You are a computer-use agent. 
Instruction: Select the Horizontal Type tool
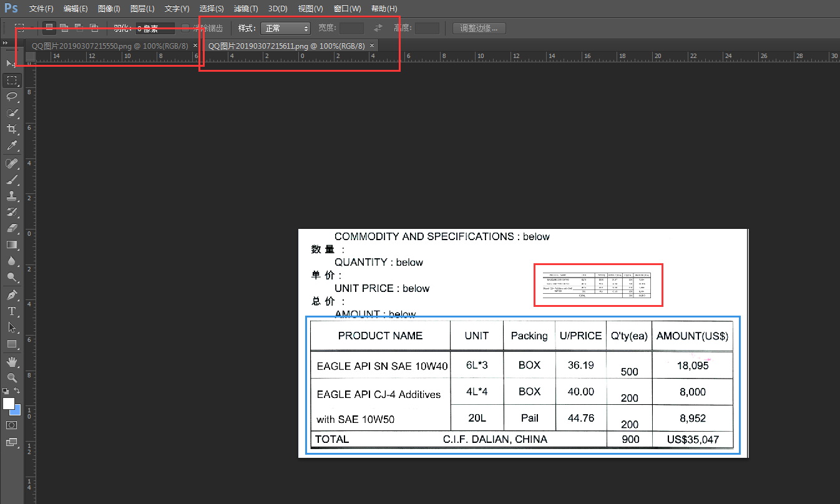click(11, 311)
